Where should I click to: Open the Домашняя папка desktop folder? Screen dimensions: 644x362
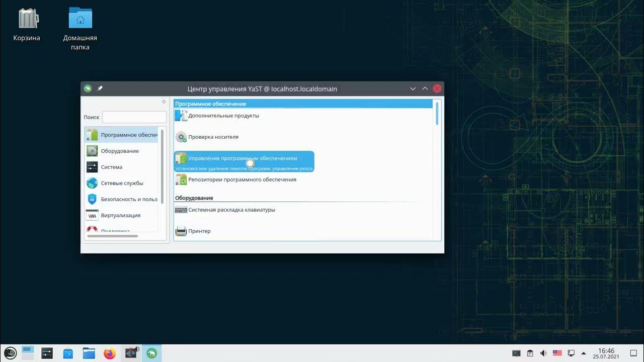pos(80,29)
